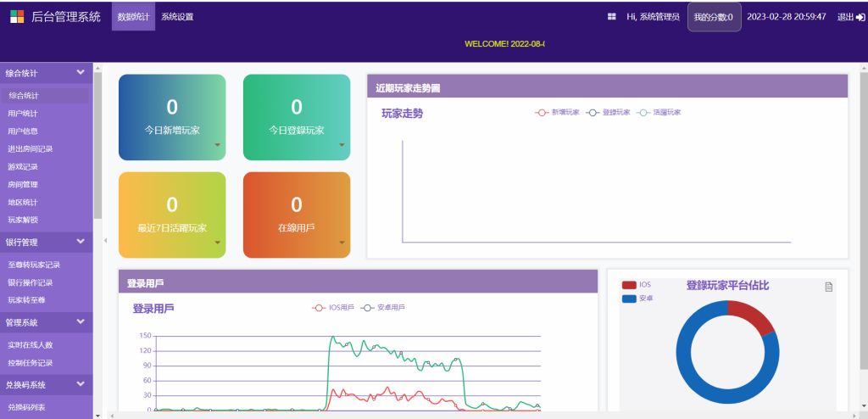Viewport: 868px width, 419px height.
Task: Switch to 系统设置 top tab
Action: pos(177,17)
